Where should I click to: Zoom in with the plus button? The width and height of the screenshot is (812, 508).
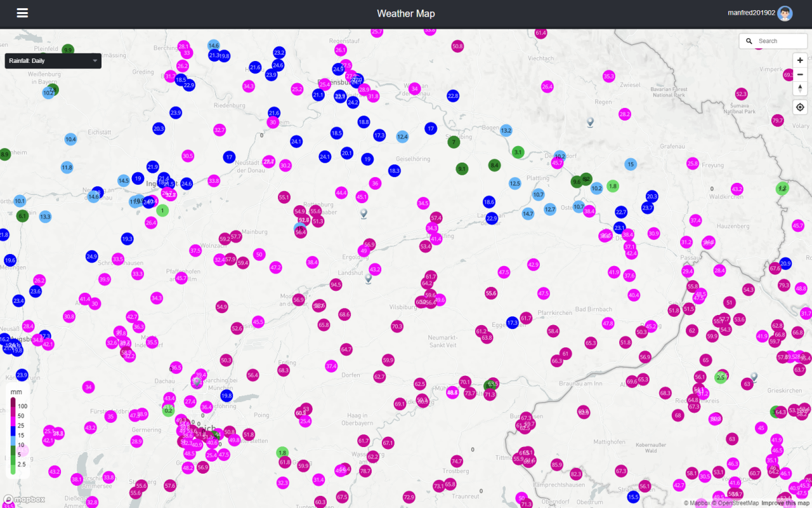(800, 60)
